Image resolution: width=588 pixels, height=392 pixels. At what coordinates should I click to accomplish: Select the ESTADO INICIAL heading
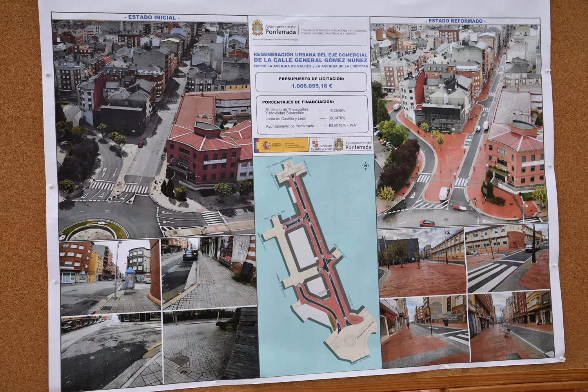(152, 18)
